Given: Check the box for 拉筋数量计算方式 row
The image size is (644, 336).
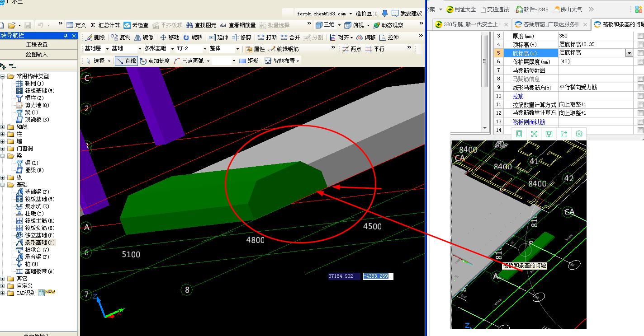Looking at the screenshot, I should pos(640,104).
